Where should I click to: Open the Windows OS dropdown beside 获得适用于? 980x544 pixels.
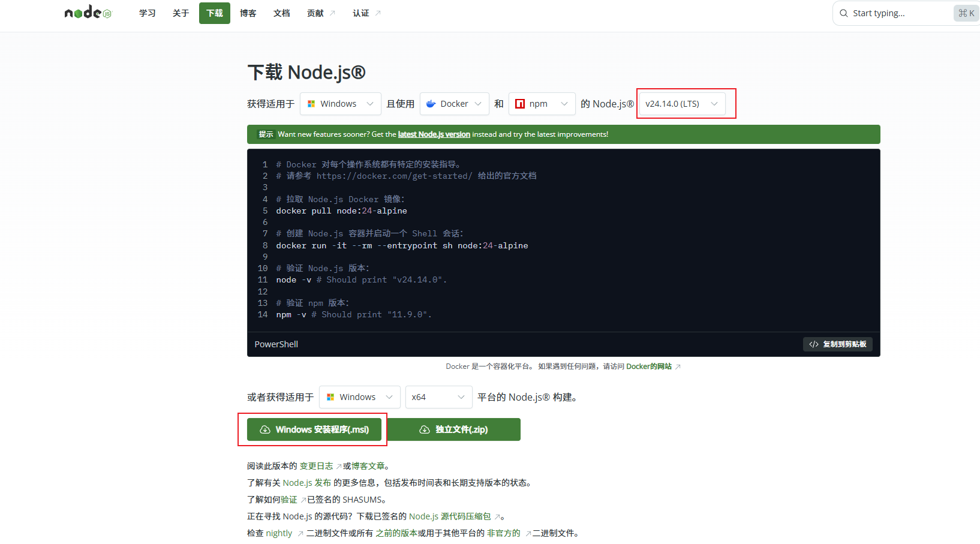pos(341,104)
